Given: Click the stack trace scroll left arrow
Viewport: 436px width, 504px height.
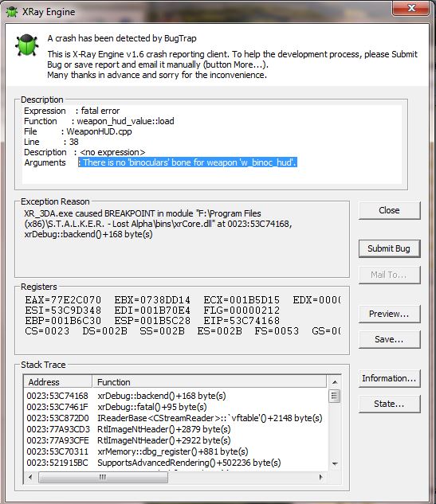Looking at the screenshot, I should coord(30,477).
